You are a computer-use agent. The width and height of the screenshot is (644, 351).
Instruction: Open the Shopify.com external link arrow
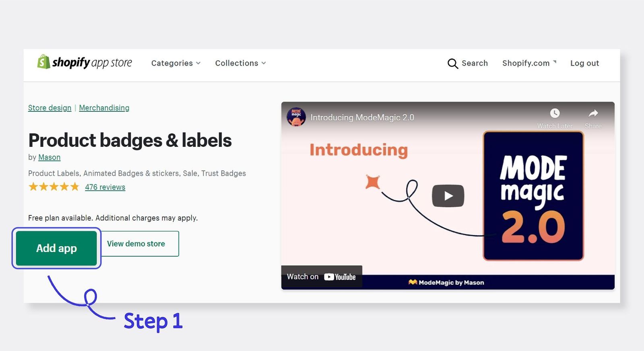click(555, 62)
